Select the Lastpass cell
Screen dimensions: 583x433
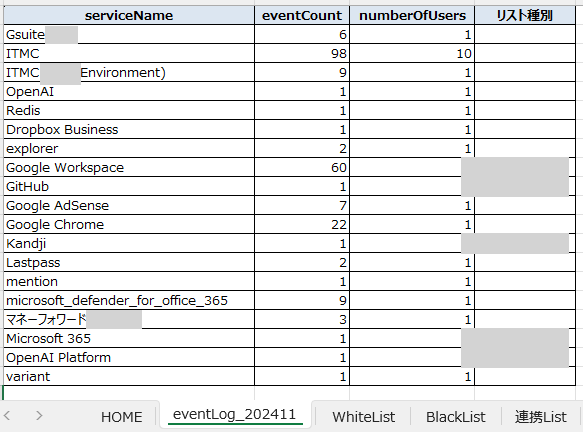pos(129,262)
